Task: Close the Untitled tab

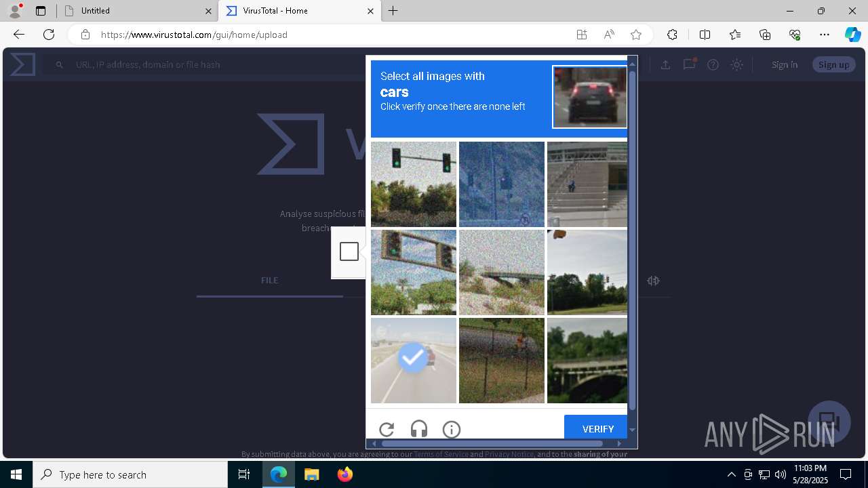Action: tap(208, 11)
